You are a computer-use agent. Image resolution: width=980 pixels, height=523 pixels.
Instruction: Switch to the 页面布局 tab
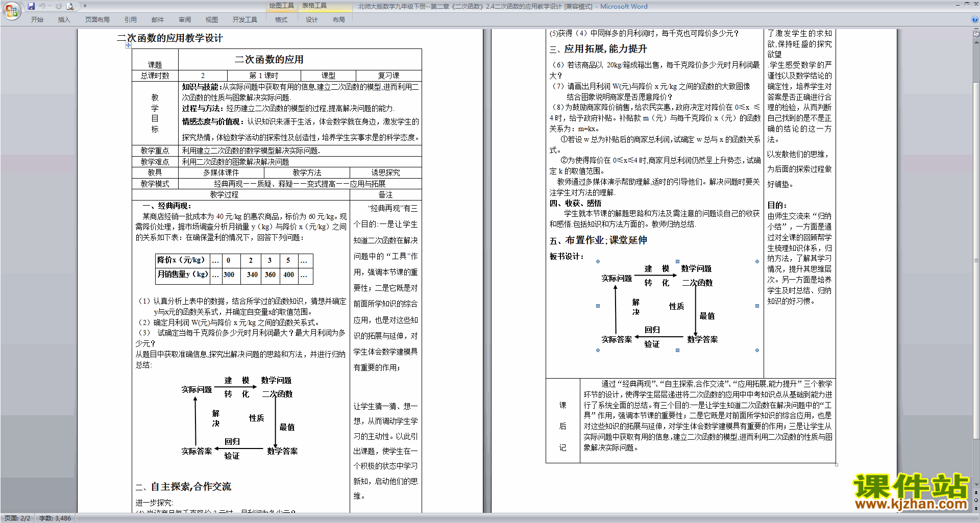tap(97, 19)
